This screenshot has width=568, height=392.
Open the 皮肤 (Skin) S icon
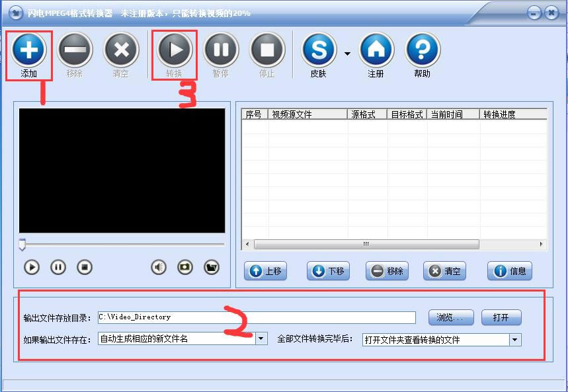pyautogui.click(x=319, y=50)
